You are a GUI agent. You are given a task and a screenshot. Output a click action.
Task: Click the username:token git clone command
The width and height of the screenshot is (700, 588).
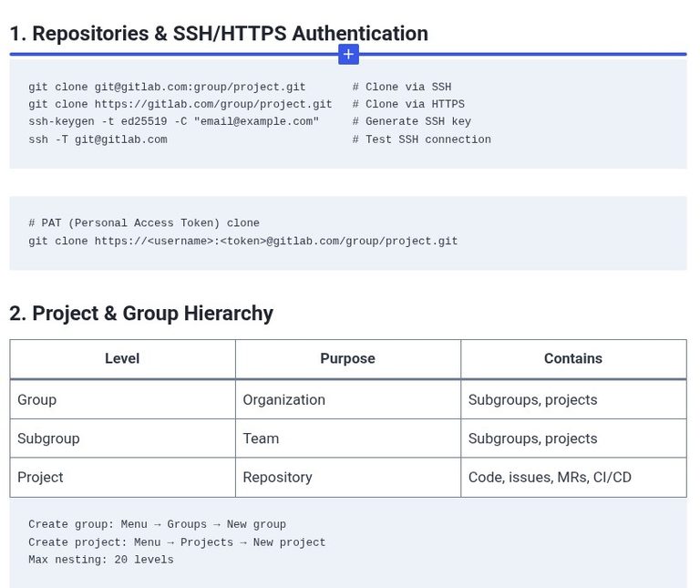pos(242,241)
